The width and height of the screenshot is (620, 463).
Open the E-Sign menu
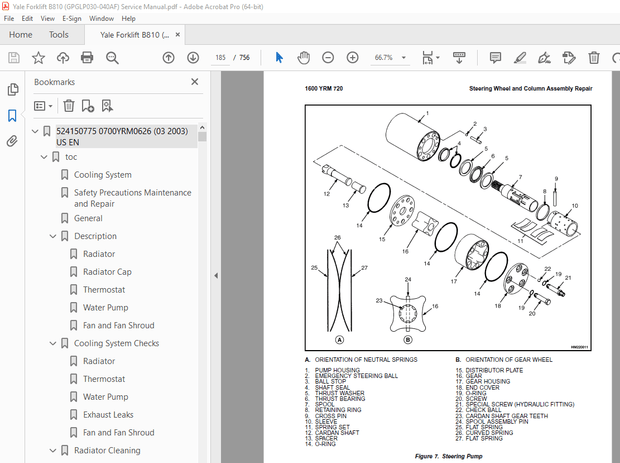click(x=71, y=18)
